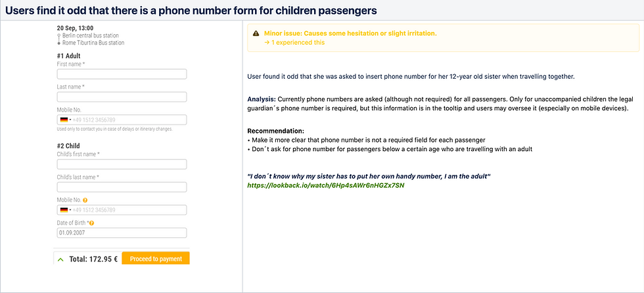Click the German flag in adult mobile field
This screenshot has width=644, height=293.
(x=64, y=120)
